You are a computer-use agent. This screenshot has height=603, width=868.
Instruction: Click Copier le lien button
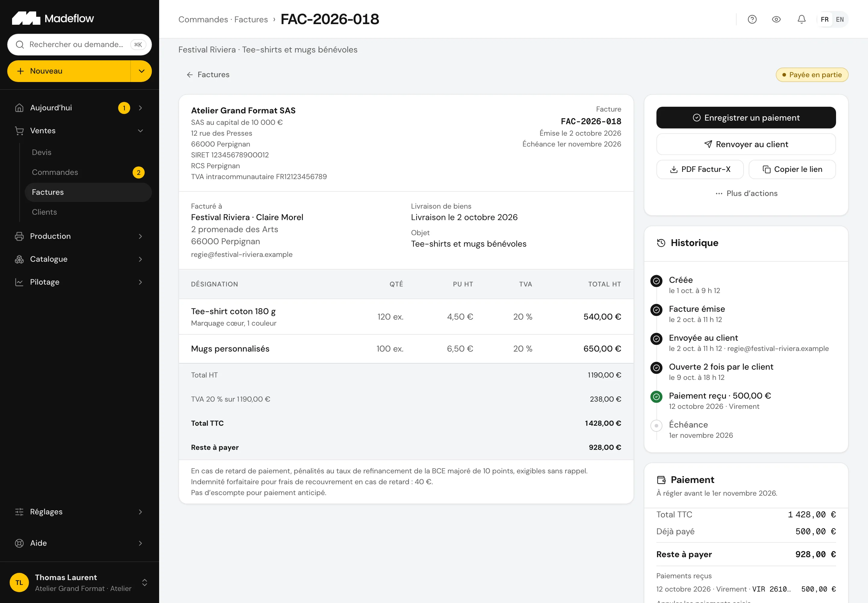(x=792, y=169)
